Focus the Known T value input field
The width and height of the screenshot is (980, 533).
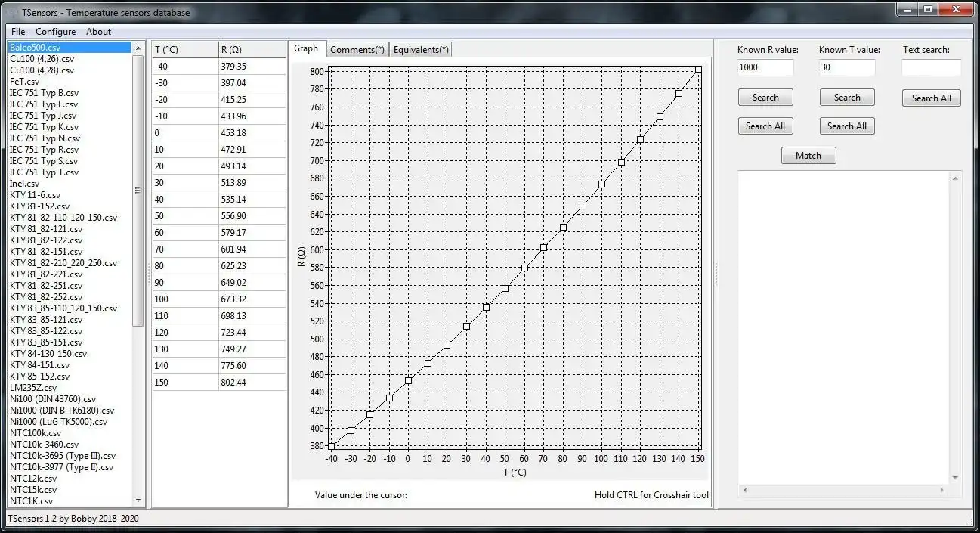(847, 67)
